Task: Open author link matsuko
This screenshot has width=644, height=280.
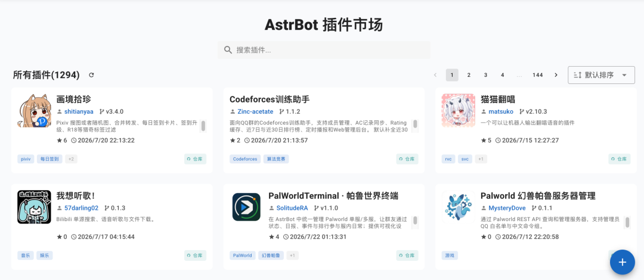Action: 501,111
